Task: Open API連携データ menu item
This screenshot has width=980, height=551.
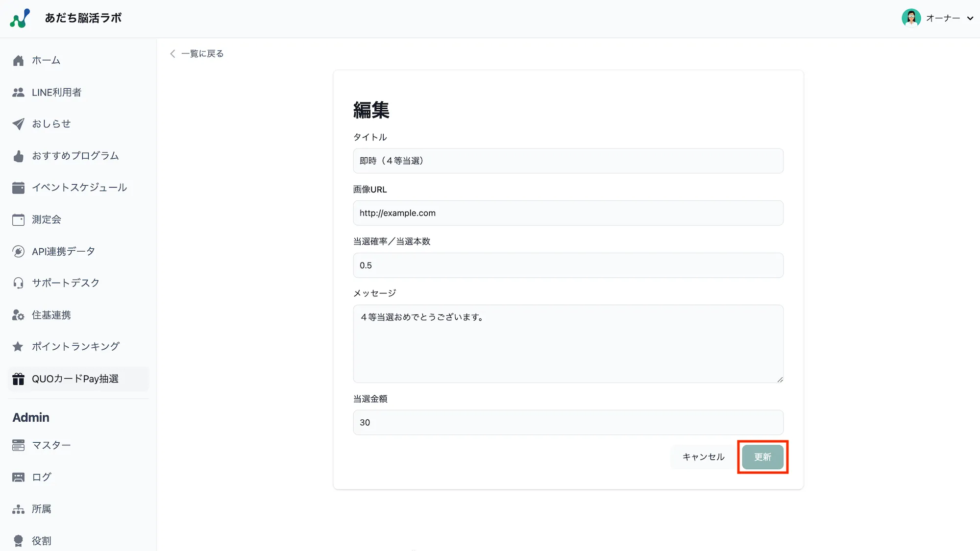Action: [63, 251]
